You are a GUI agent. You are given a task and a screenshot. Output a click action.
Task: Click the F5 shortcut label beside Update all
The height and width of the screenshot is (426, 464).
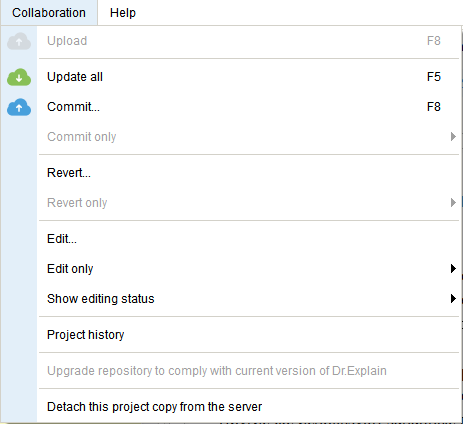tap(434, 77)
